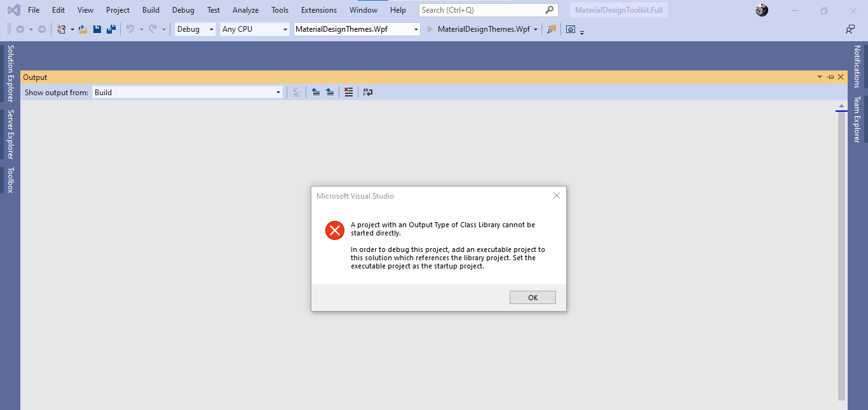Screen dimensions: 868x410
Task: Open the Analyze menu
Action: pos(245,10)
